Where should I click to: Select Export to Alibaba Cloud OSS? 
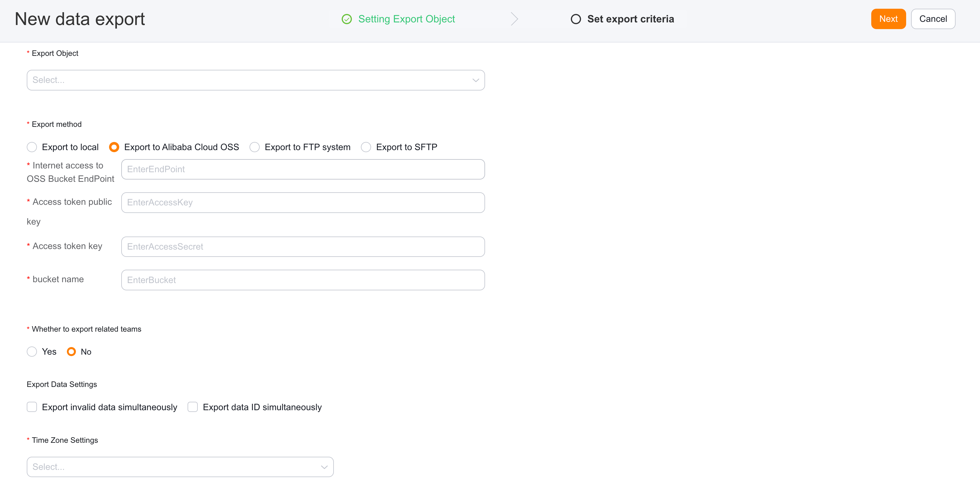click(x=114, y=147)
